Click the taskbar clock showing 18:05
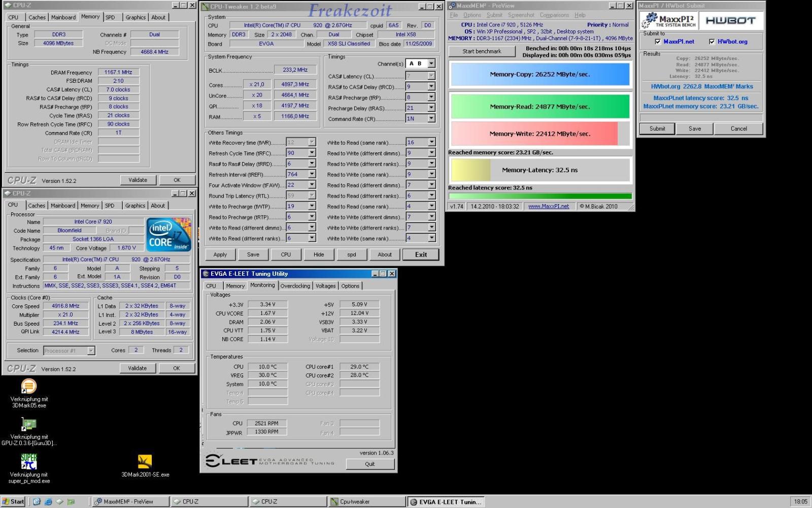 (x=800, y=501)
